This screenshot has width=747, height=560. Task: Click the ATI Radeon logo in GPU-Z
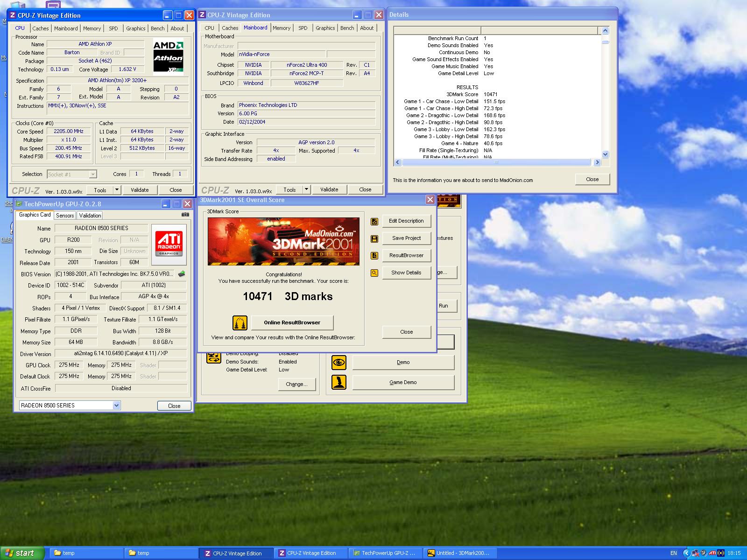click(169, 244)
